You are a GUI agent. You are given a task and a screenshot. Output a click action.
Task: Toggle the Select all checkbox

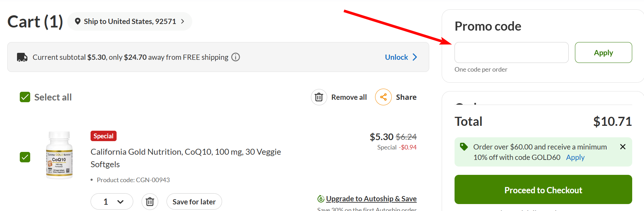tap(25, 97)
